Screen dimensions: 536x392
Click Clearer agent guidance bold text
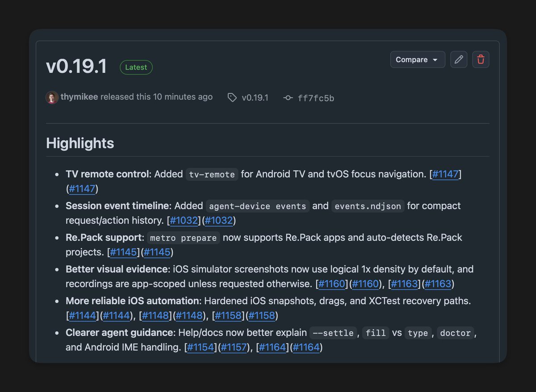119,333
